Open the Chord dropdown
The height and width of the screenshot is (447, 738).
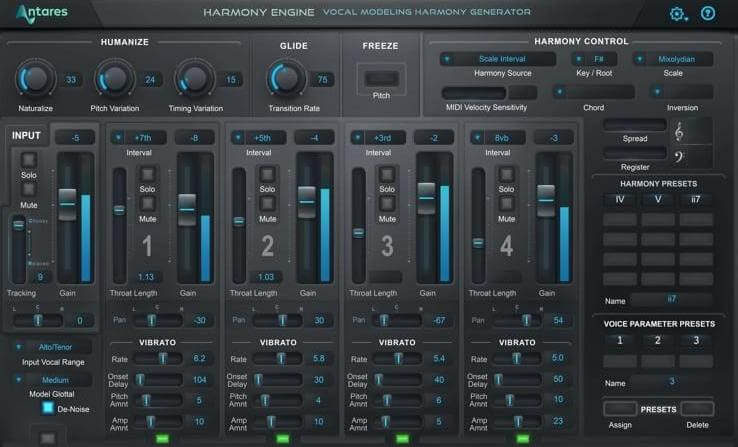[594, 92]
